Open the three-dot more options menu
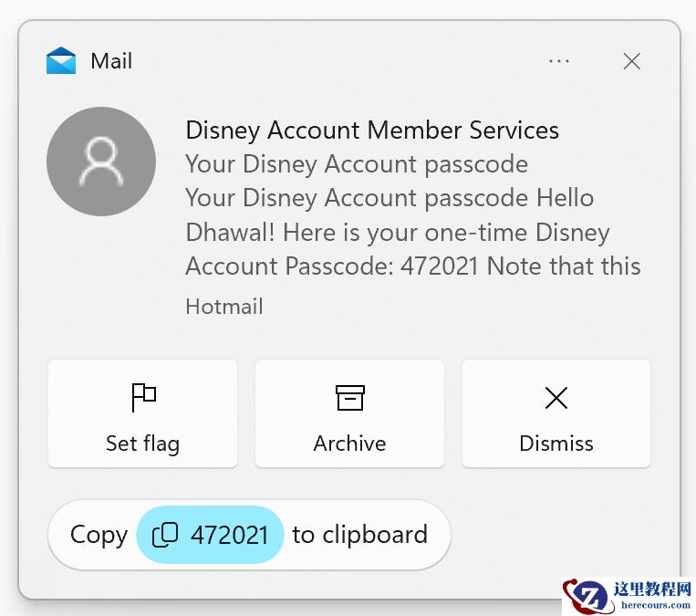The image size is (696, 616). [559, 61]
